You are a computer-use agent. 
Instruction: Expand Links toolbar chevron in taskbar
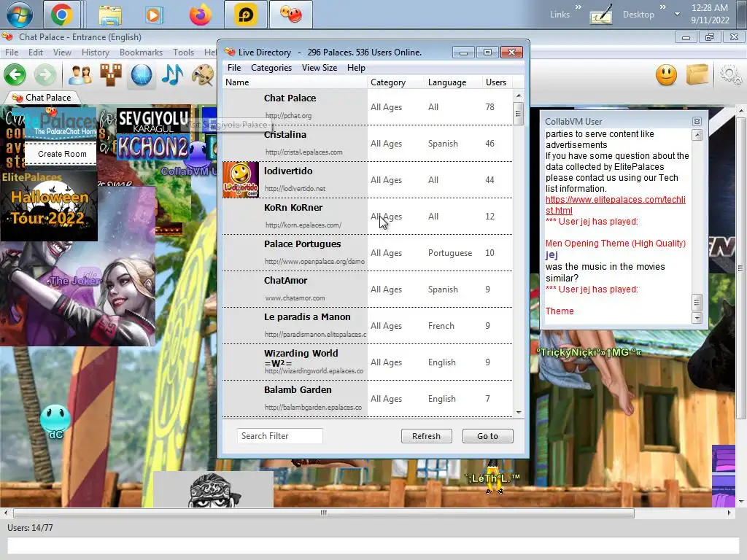click(578, 7)
